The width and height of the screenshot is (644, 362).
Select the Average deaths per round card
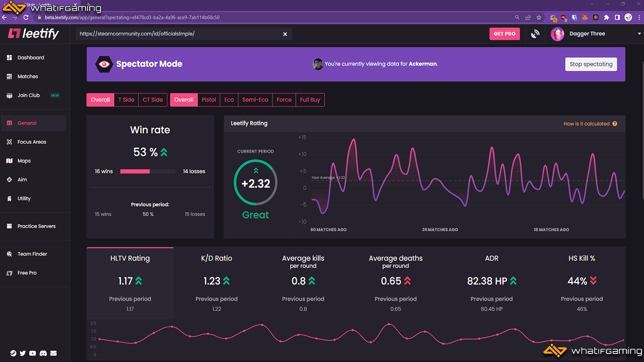coord(396,283)
